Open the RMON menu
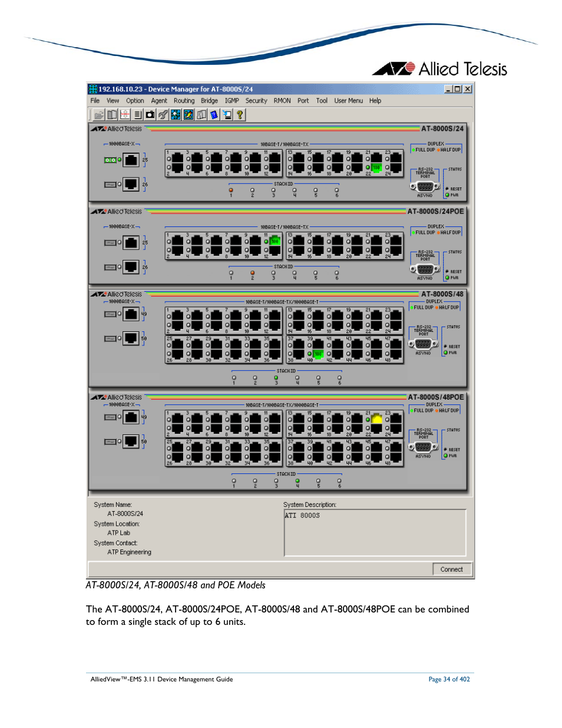Image resolution: width=562 pixels, height=728 pixels. tap(282, 101)
